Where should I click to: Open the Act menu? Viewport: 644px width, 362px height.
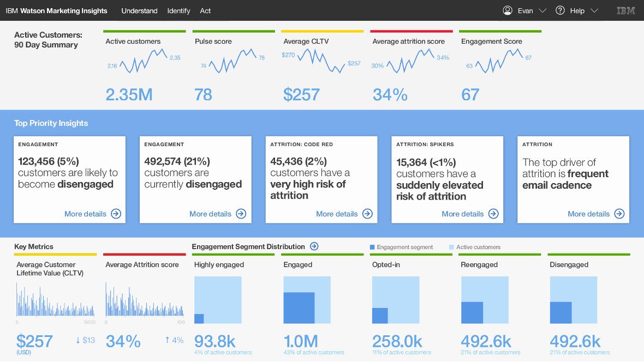click(205, 11)
